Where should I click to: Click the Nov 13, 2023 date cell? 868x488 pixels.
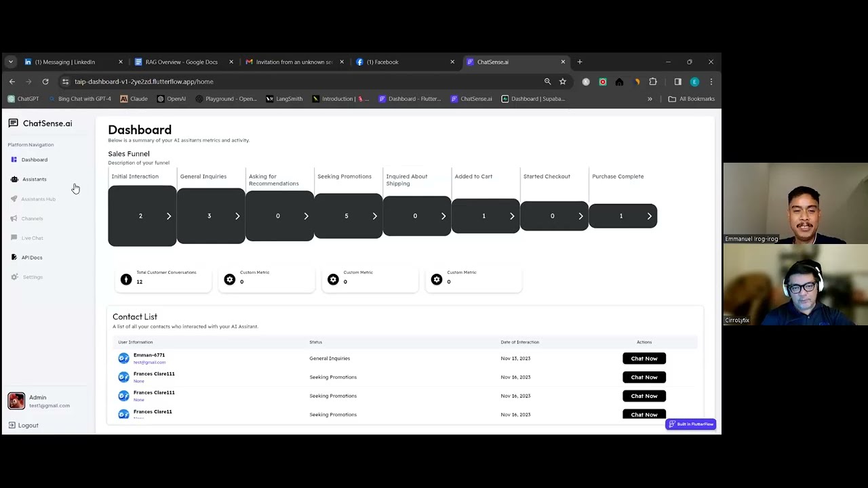[x=516, y=359]
